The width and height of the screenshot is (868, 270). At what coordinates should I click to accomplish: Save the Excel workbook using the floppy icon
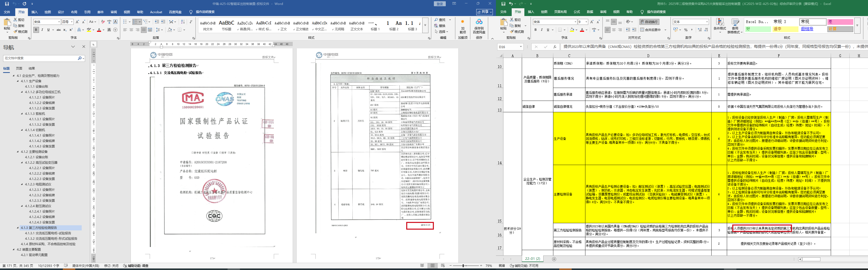coord(503,4)
